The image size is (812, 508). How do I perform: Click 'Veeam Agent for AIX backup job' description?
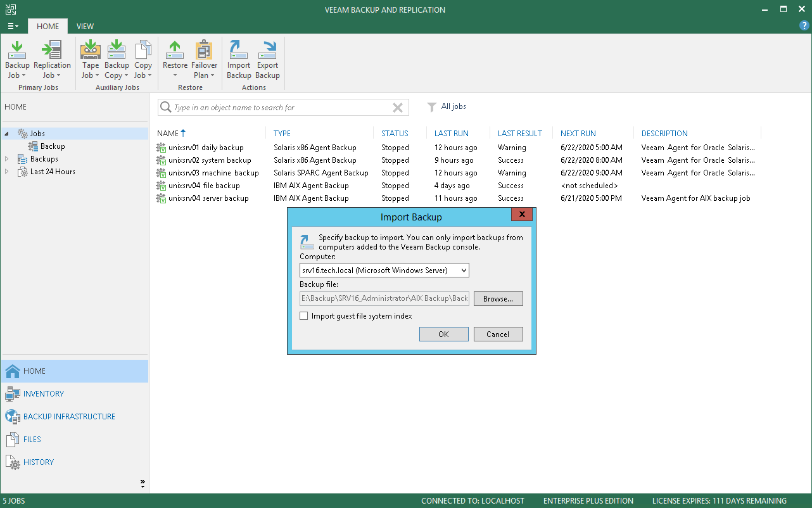coord(696,198)
